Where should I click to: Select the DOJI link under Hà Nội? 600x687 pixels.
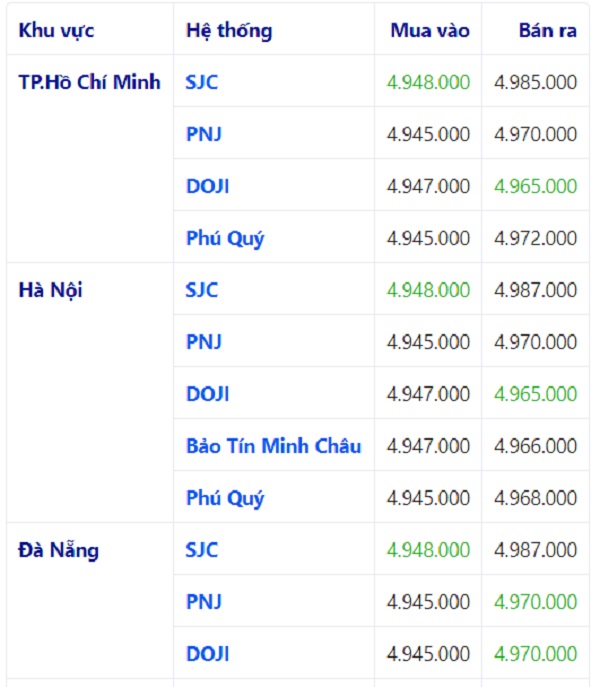(207, 394)
